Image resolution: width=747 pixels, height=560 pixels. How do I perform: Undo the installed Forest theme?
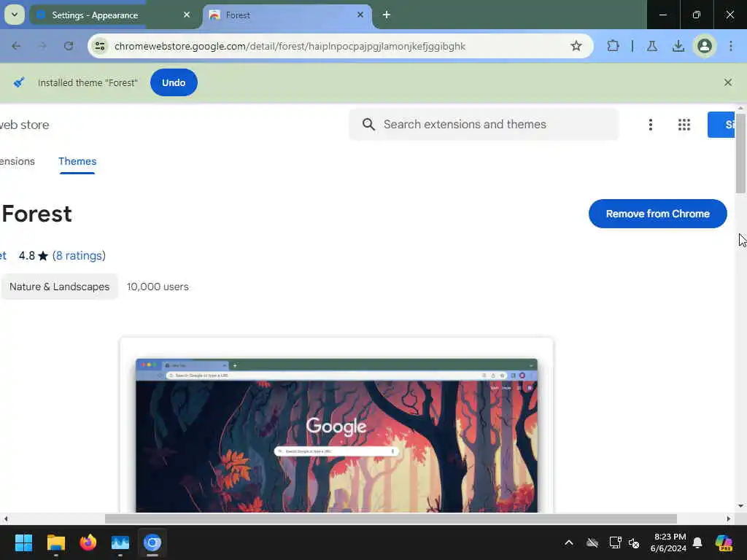point(174,82)
